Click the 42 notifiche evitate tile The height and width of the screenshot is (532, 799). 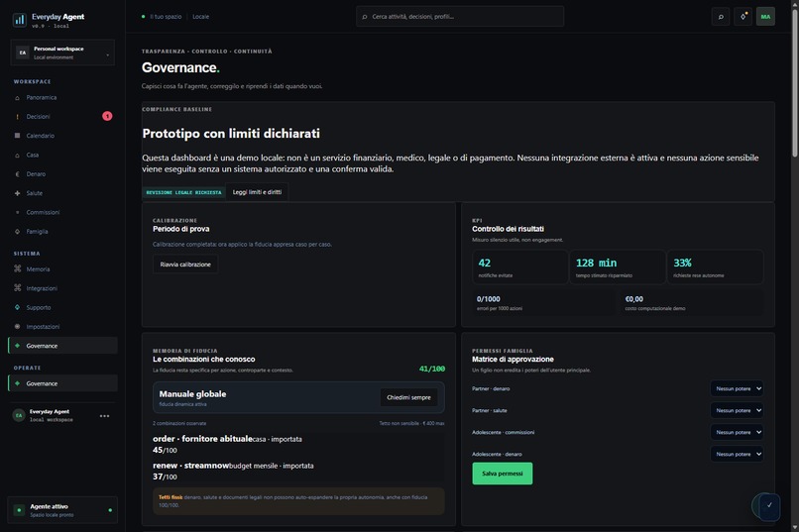coord(520,266)
